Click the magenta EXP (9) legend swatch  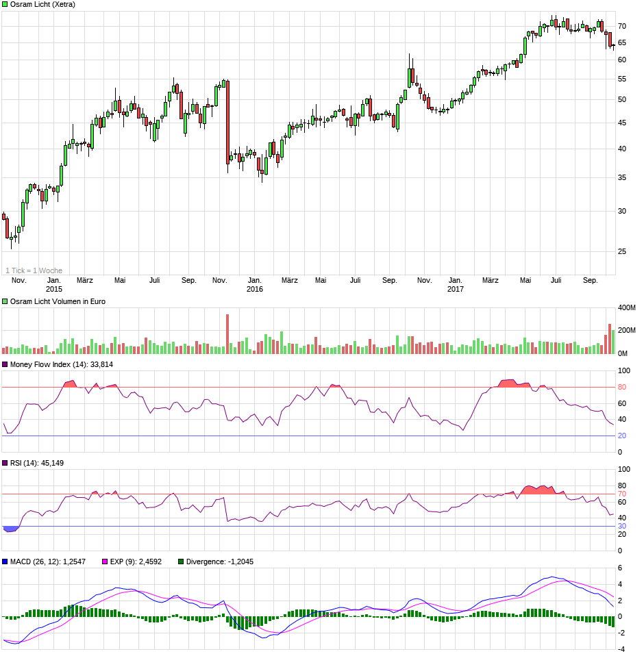(105, 562)
